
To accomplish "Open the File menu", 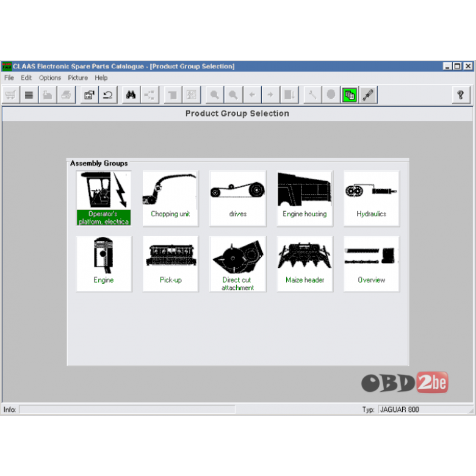I will [x=9, y=78].
